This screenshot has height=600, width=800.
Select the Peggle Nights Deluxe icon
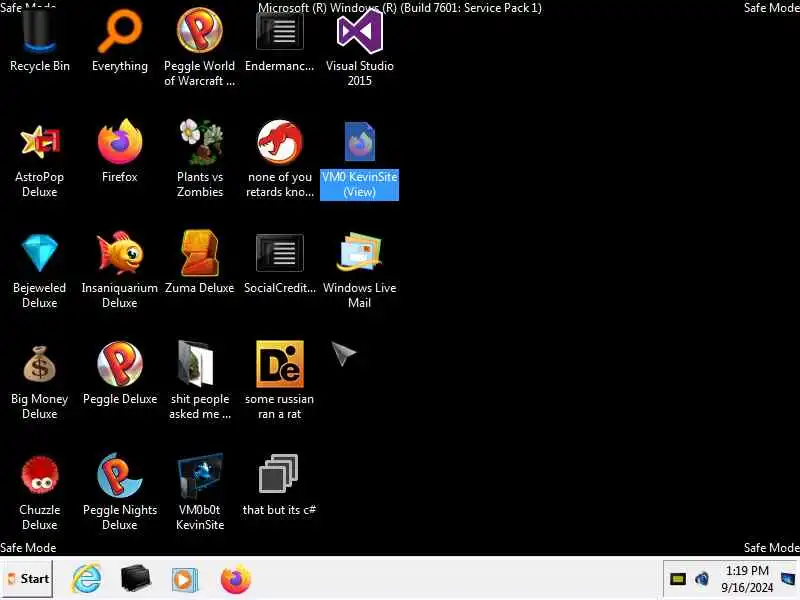click(120, 476)
